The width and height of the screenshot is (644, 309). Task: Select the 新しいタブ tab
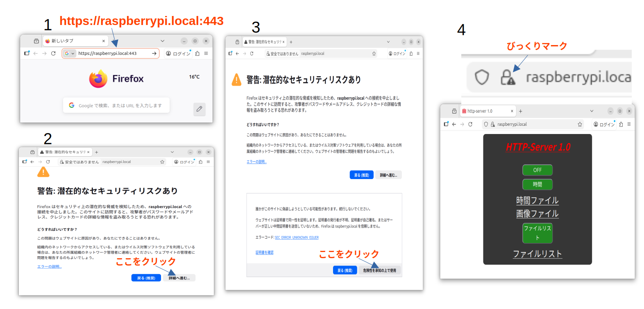pyautogui.click(x=75, y=41)
